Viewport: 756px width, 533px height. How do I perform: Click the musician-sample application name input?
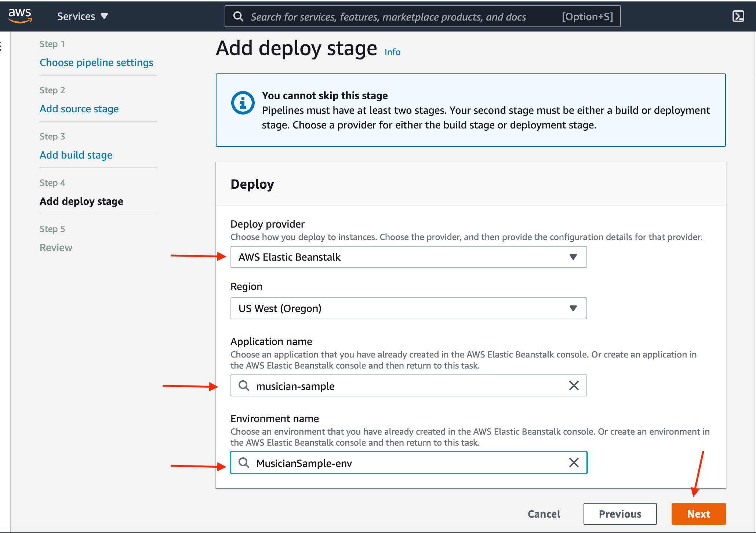408,385
